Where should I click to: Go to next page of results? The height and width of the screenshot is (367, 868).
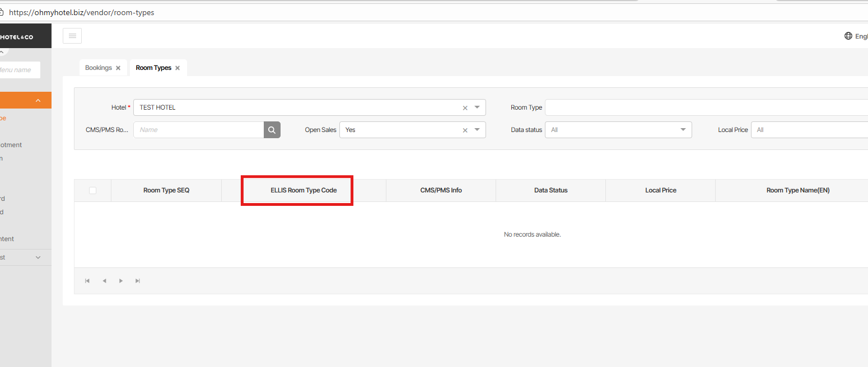point(121,281)
